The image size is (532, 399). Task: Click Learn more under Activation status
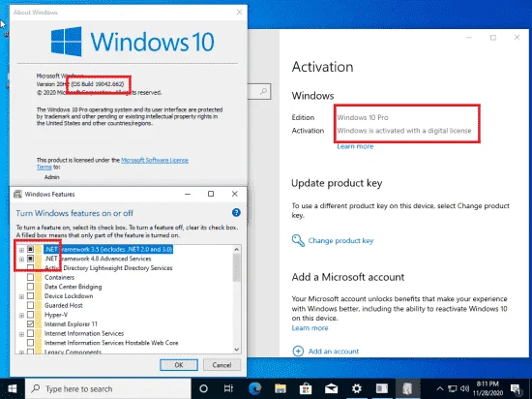pyautogui.click(x=355, y=146)
